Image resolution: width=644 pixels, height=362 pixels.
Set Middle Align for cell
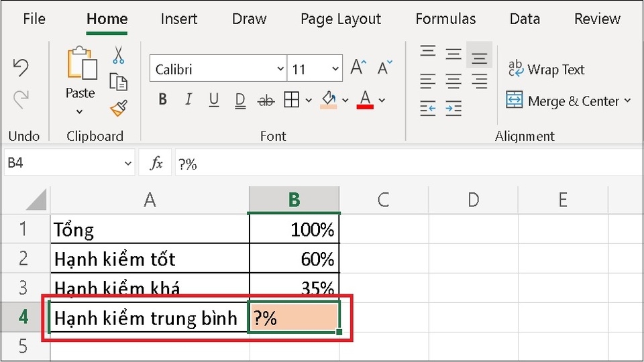[x=453, y=54]
